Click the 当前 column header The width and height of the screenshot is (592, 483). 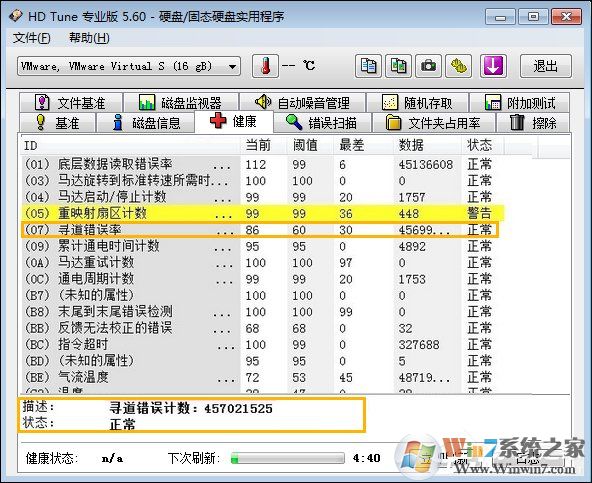pyautogui.click(x=264, y=145)
